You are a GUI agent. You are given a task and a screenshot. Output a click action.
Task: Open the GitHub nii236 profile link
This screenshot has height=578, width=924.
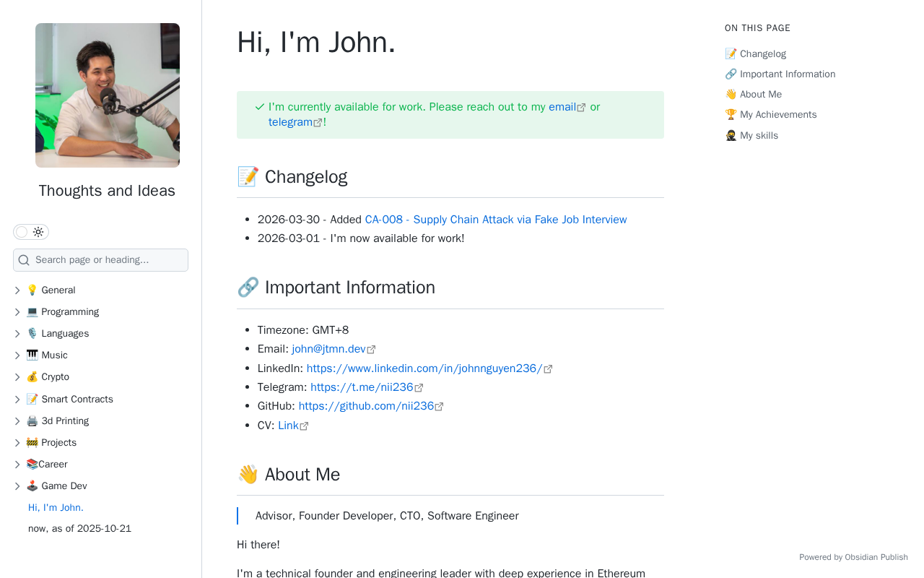(x=366, y=406)
